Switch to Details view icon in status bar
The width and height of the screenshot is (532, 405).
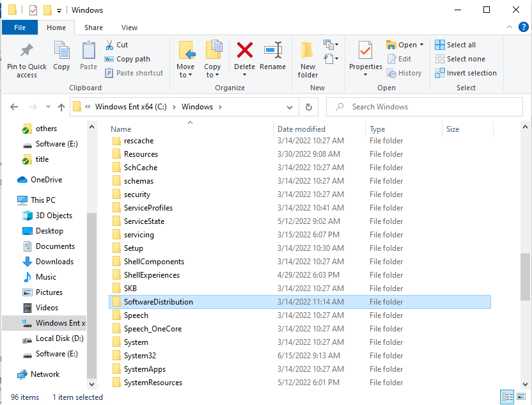coord(507,397)
